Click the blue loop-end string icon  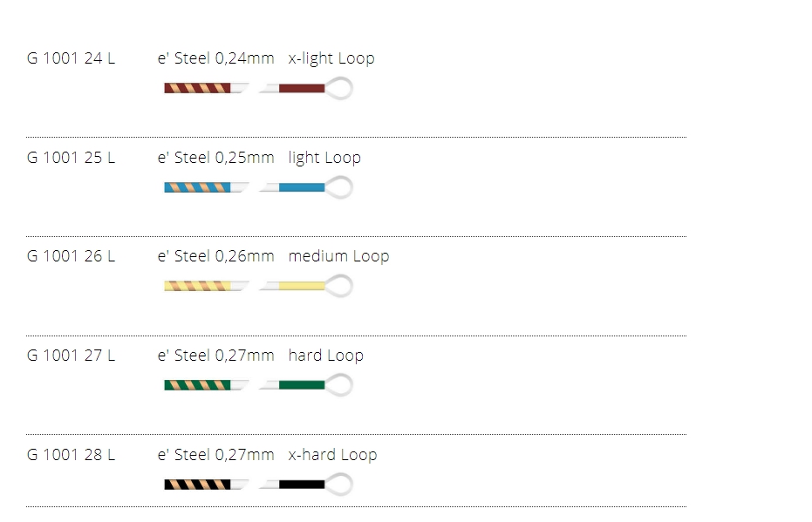coord(307,187)
